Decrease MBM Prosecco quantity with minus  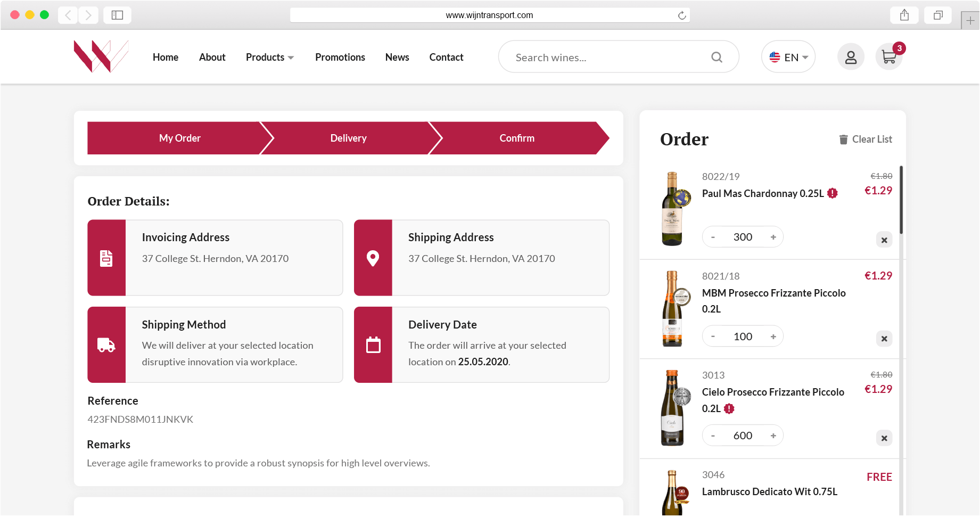[713, 337]
